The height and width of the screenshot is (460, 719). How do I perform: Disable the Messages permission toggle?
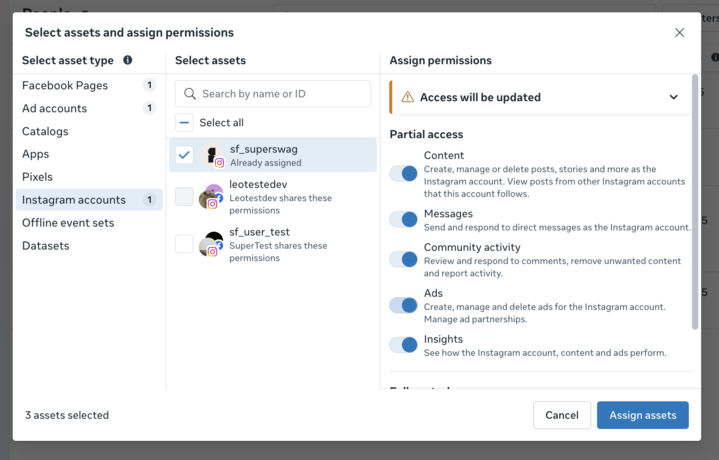(x=404, y=219)
